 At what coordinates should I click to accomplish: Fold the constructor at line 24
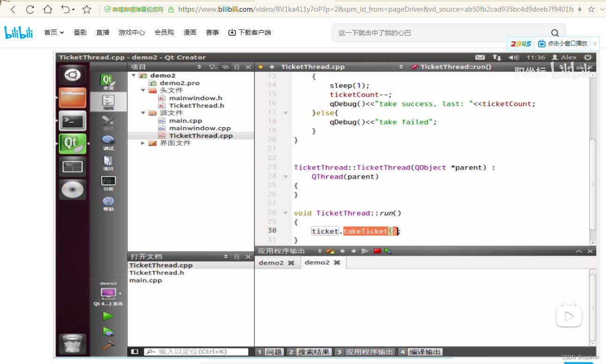[285, 177]
